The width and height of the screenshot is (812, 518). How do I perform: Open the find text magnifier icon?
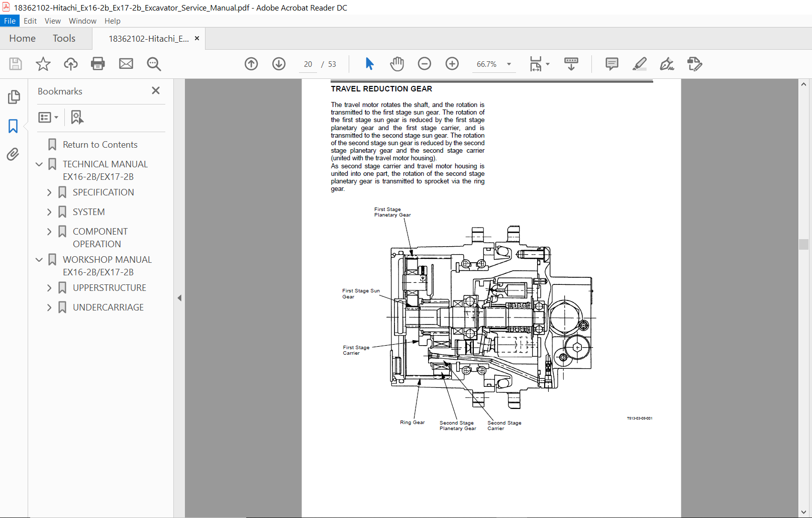(154, 64)
